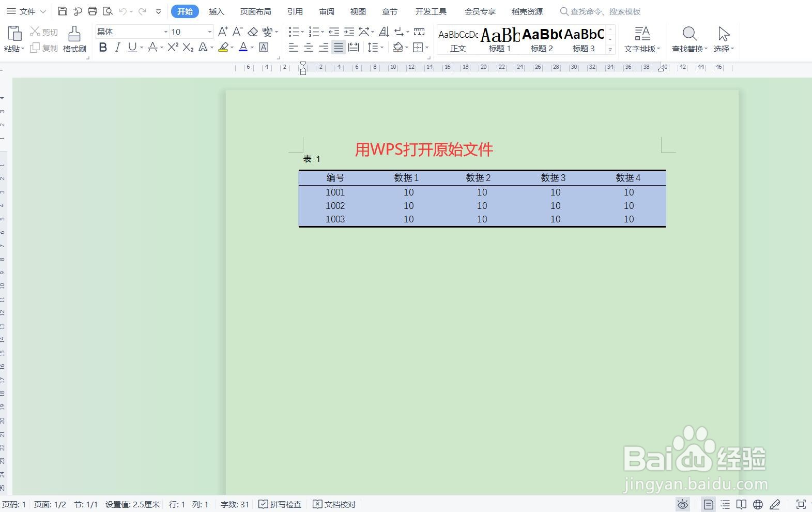Toggle Underline formatting
The width and height of the screenshot is (812, 512).
(x=132, y=48)
